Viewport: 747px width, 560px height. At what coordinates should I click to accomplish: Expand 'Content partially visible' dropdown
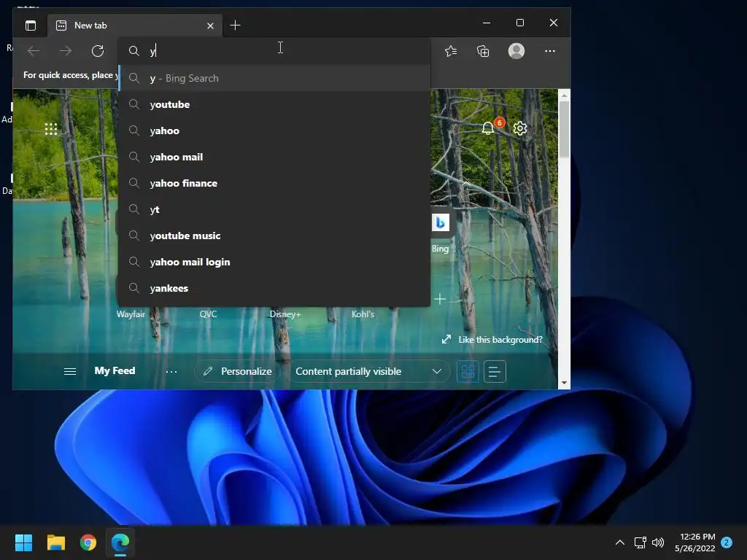tap(369, 371)
